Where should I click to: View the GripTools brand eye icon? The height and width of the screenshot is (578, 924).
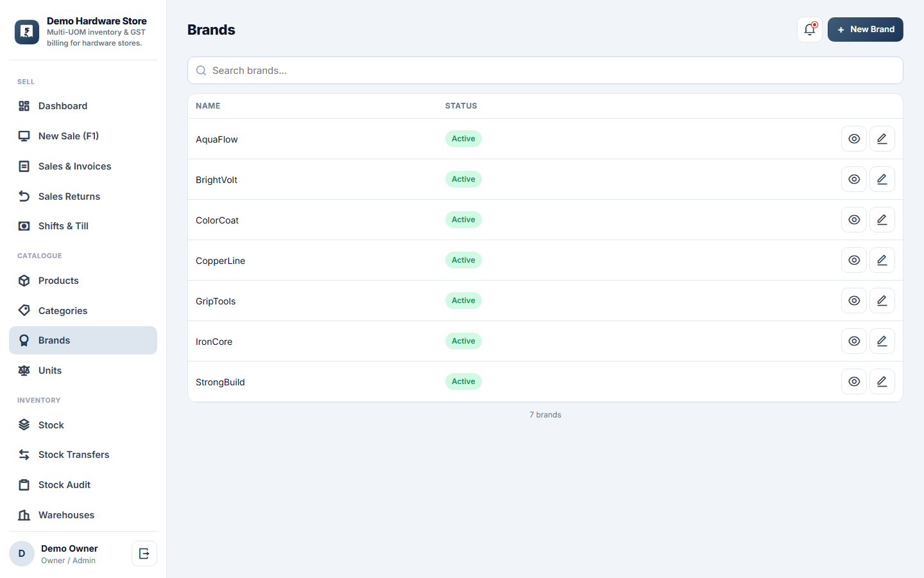[x=854, y=301]
